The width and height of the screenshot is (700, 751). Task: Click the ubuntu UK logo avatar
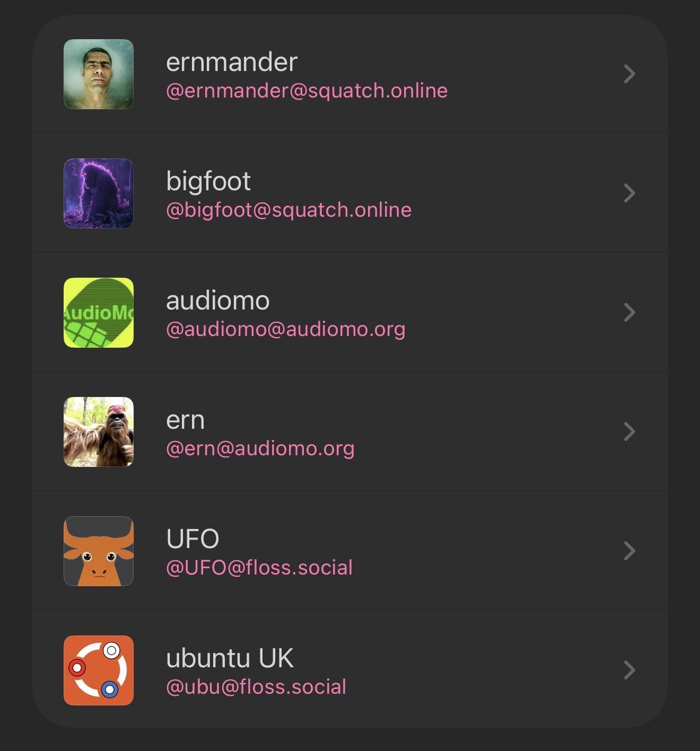point(99,670)
